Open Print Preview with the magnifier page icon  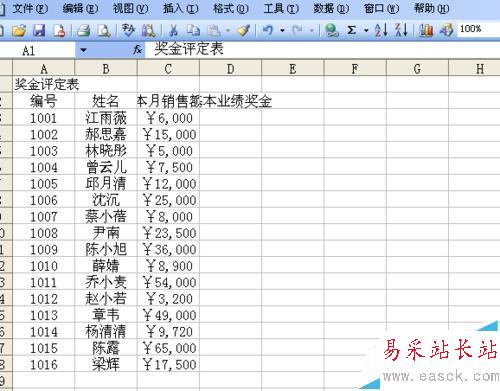104,30
